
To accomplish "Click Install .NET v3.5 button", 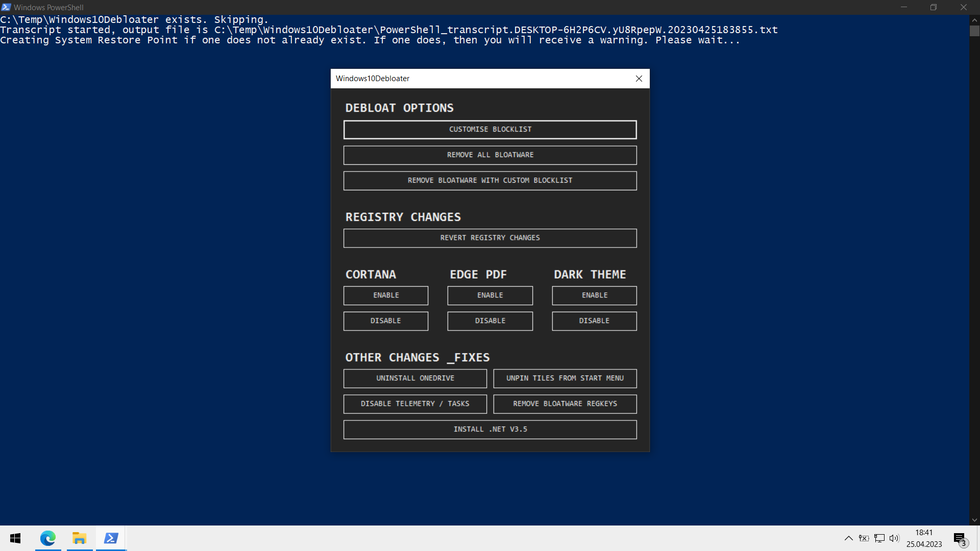I will point(490,430).
